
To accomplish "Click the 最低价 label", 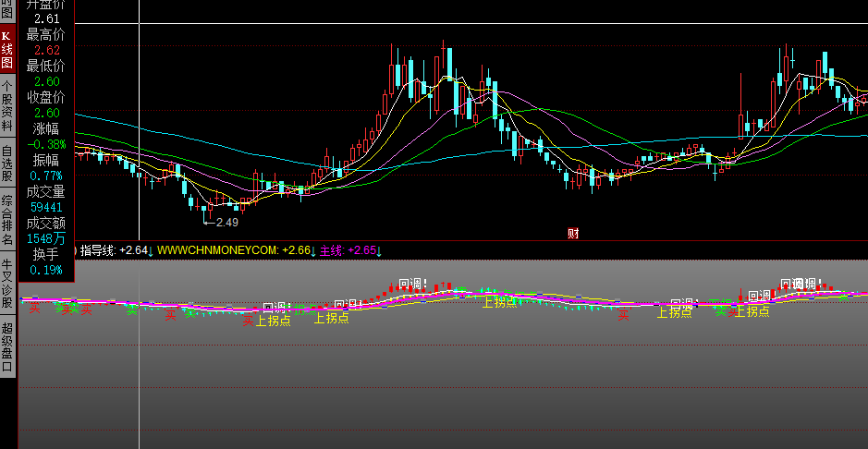I will (x=46, y=66).
